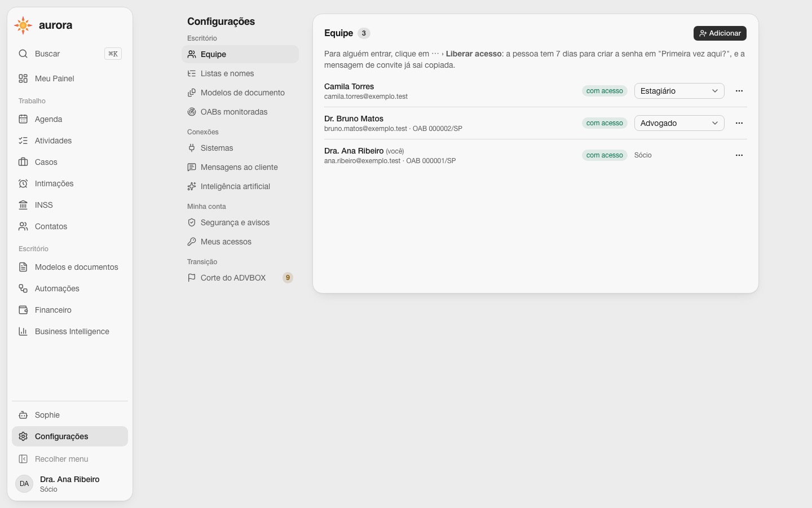The width and height of the screenshot is (812, 508).
Task: Open Modelos e documentos page
Action: (x=70, y=267)
